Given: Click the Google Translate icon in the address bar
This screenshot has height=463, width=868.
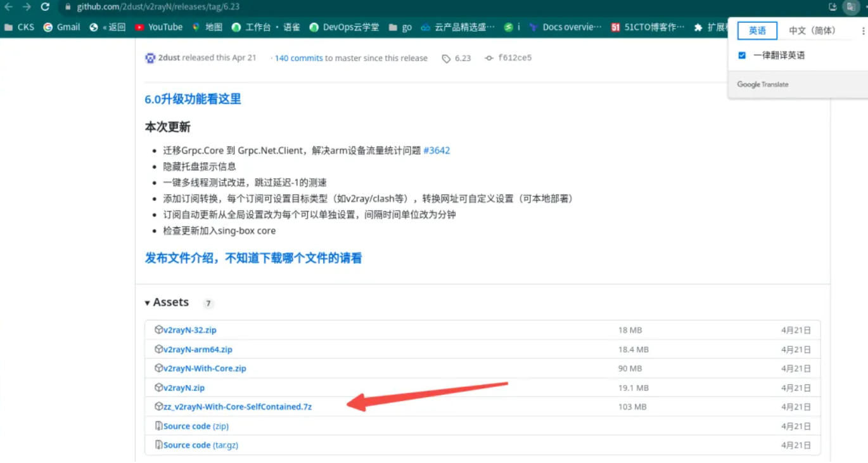Looking at the screenshot, I should (x=851, y=7).
